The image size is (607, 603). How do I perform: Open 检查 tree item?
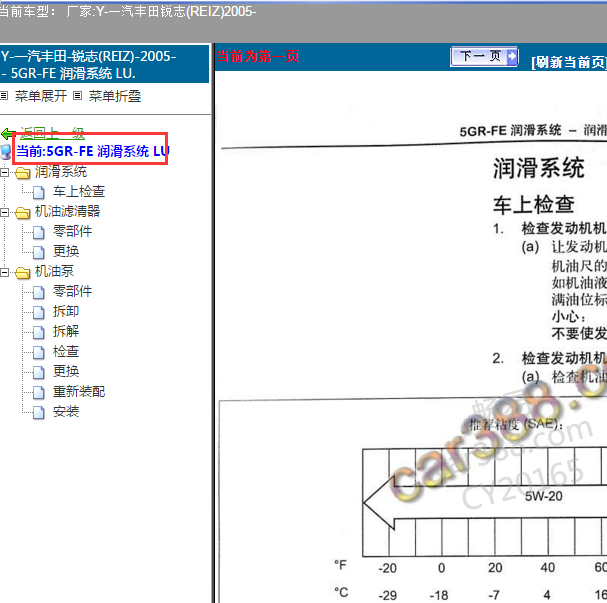[66, 351]
